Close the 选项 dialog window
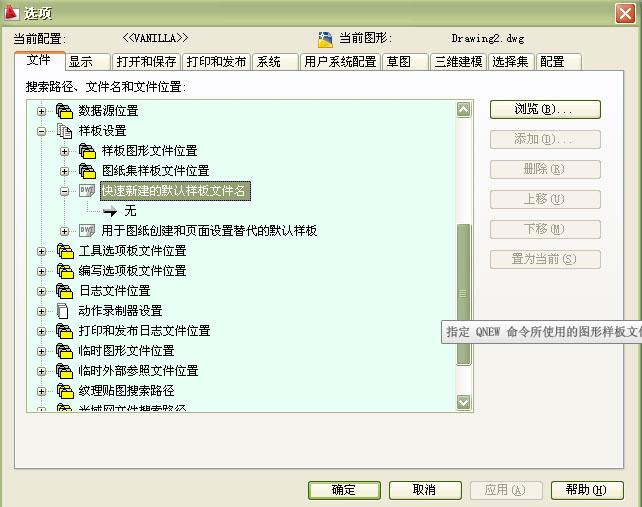 pos(625,14)
